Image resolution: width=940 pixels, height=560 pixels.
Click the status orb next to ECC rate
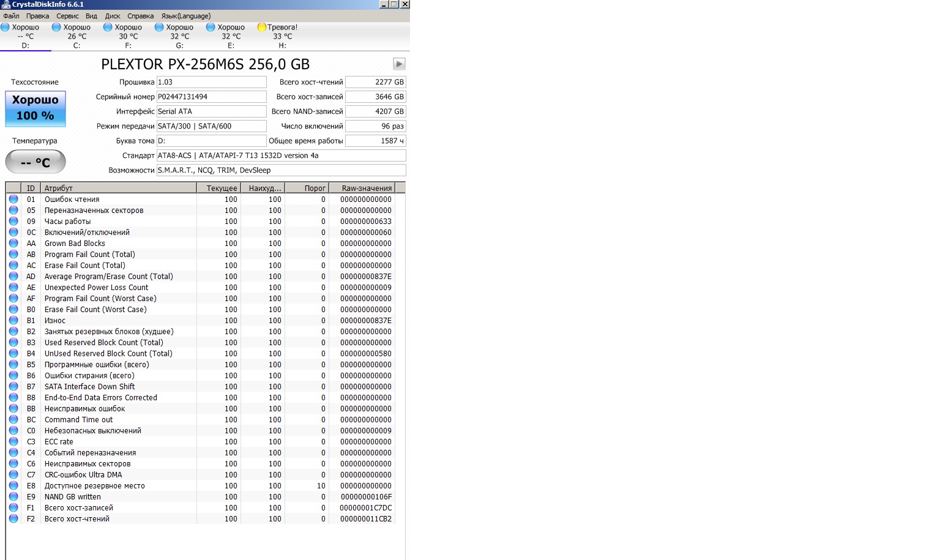pos(13,442)
